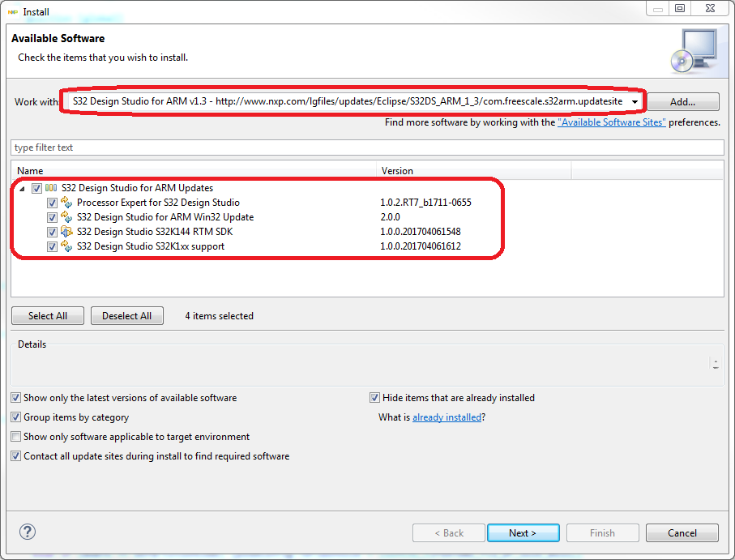Open the already installed link
This screenshot has height=560, width=735.
[x=447, y=417]
